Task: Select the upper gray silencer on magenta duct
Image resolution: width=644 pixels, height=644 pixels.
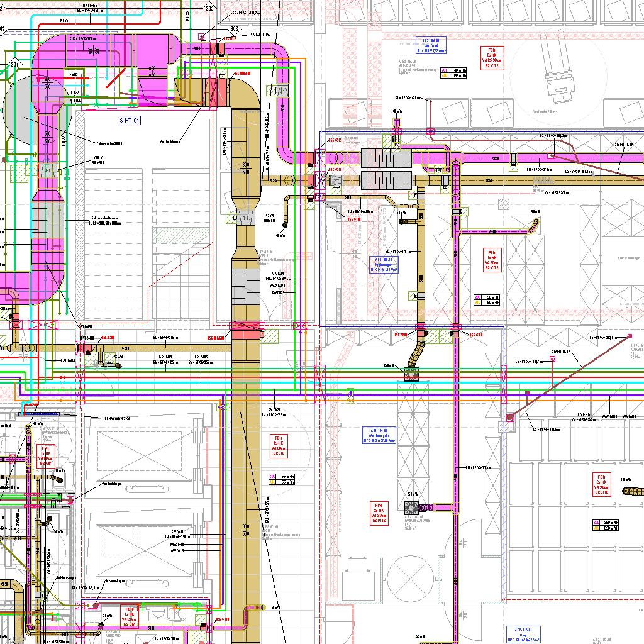Action: [386, 157]
